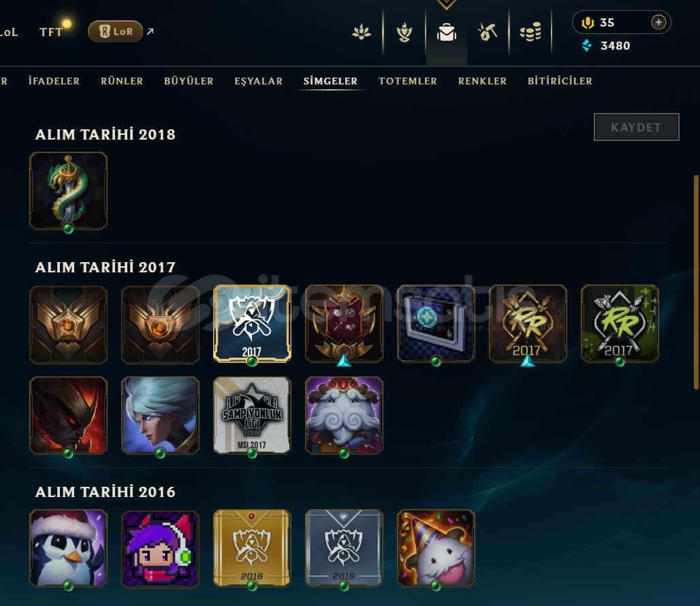Switch to the TOTEMLER tab
The height and width of the screenshot is (606, 700).
pyautogui.click(x=408, y=81)
